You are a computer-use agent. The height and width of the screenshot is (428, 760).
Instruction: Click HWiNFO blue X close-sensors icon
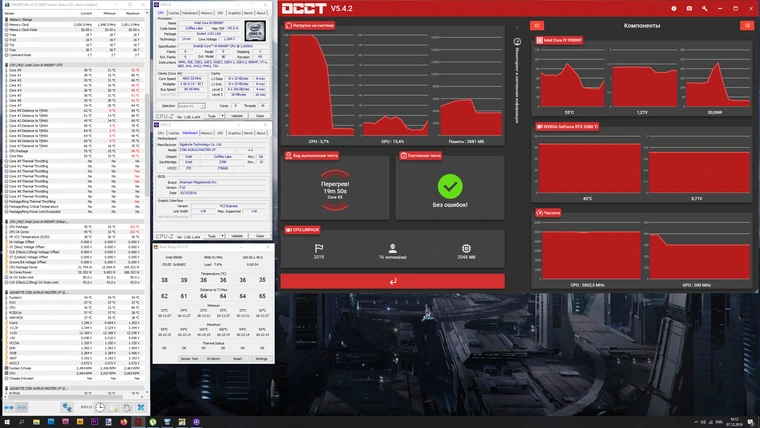(141, 407)
